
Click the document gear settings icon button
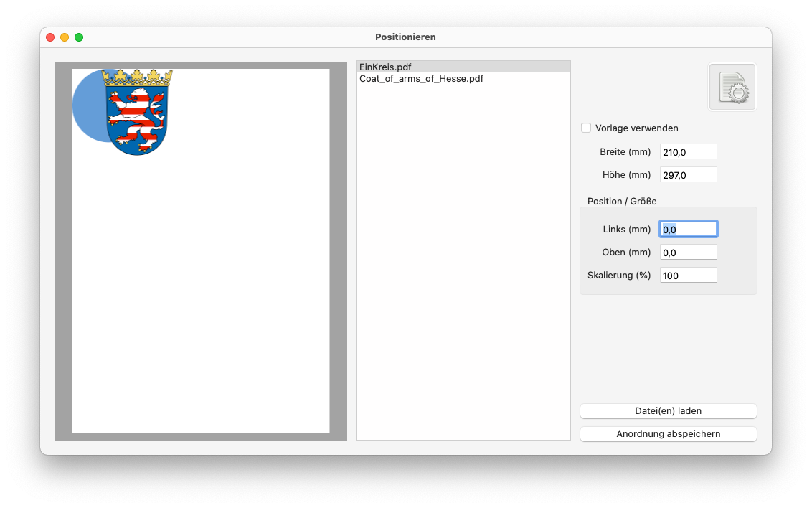pyautogui.click(x=732, y=87)
